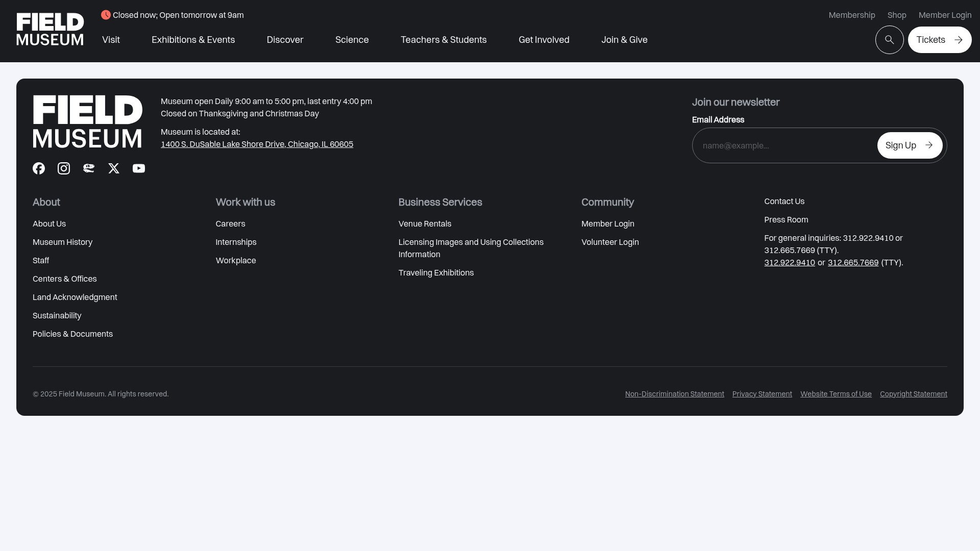
Task: Open the Careers link
Action: 230,224
